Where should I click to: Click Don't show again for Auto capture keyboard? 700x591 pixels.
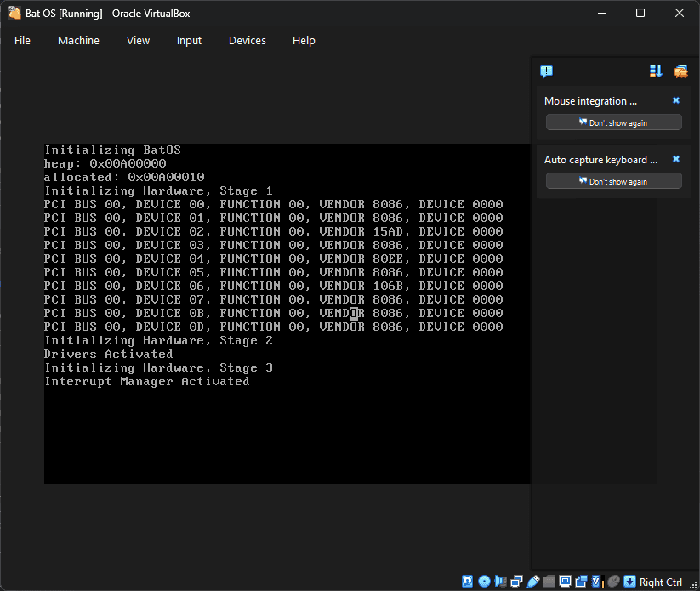pos(613,181)
